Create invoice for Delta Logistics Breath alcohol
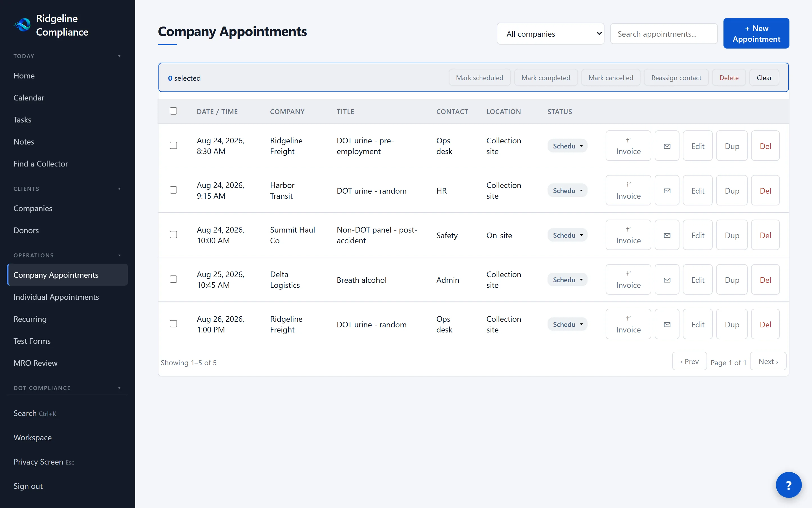This screenshot has height=508, width=812. point(628,279)
